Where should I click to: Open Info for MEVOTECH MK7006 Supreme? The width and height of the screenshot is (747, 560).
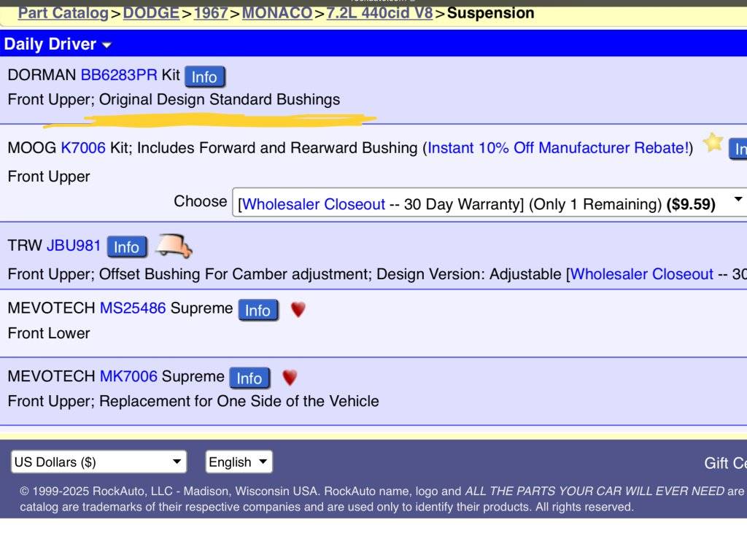(249, 378)
